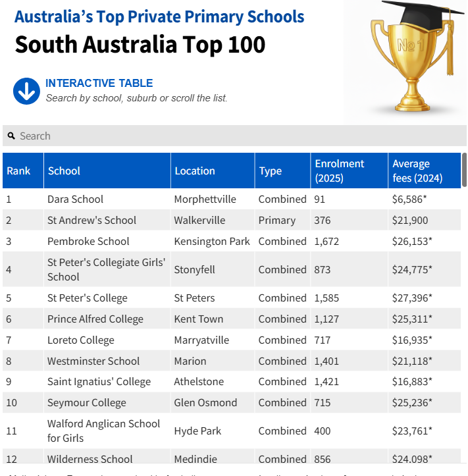Click the table's vertical scrollbar

point(464,170)
